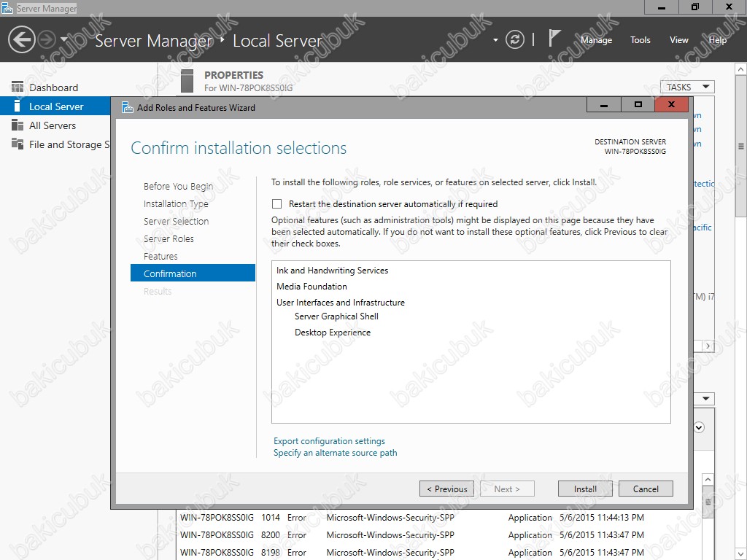Open the TASKS dropdown in Properties
Screen dimensions: 747x560
(x=687, y=87)
